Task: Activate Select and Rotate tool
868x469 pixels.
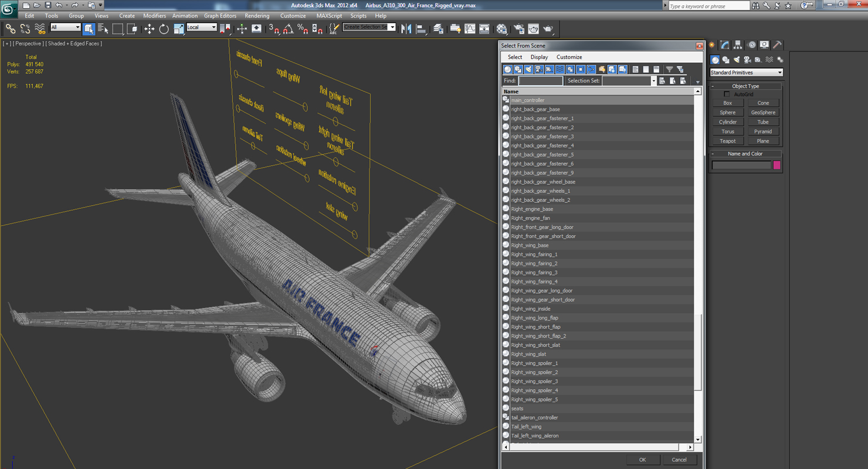Action: tap(164, 28)
